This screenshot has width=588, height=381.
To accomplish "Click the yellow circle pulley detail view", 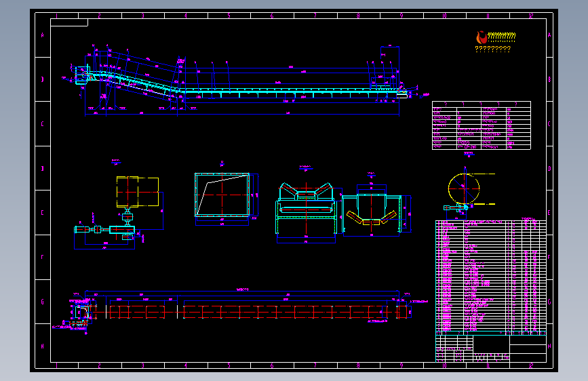I will (465, 188).
